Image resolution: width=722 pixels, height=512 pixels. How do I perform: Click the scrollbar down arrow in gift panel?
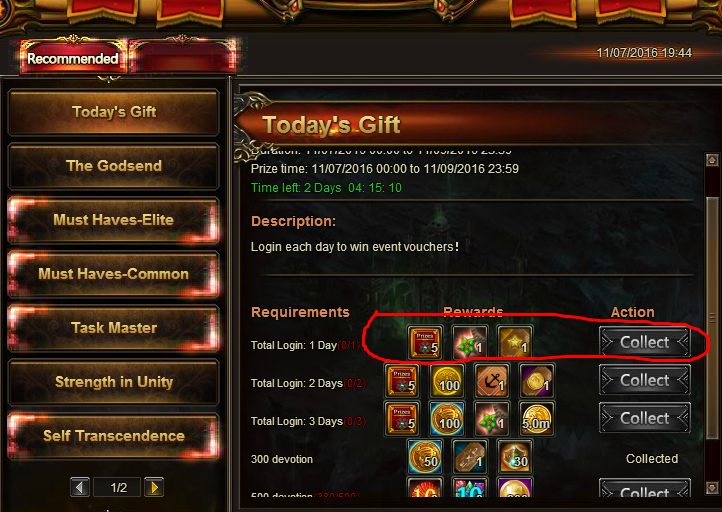coord(712,488)
